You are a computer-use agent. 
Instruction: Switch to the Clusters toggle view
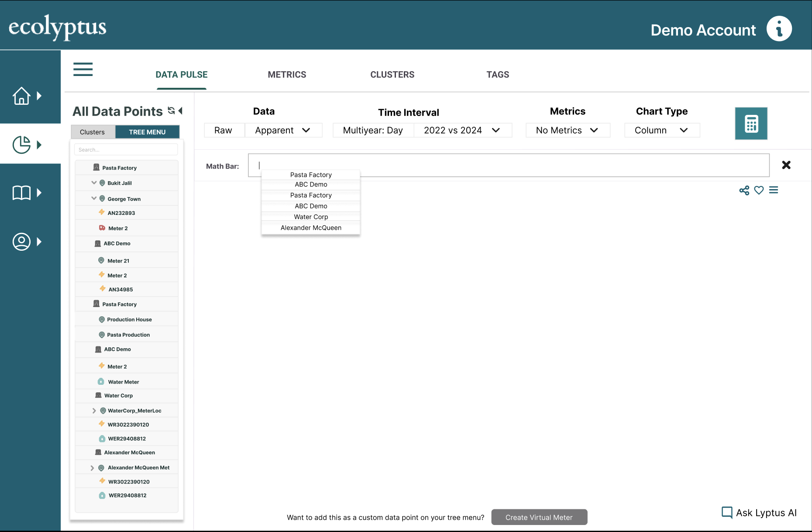(92, 132)
